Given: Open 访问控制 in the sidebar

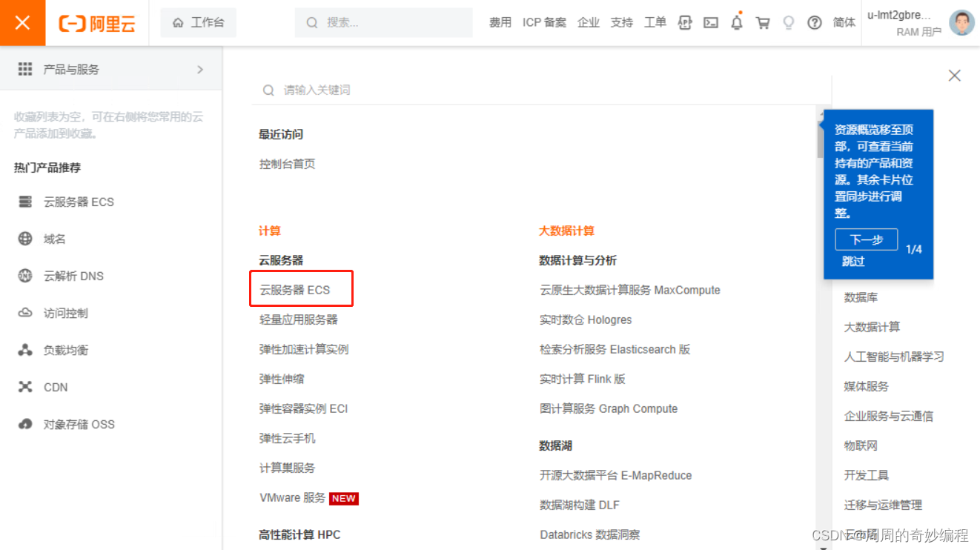Looking at the screenshot, I should click(66, 313).
